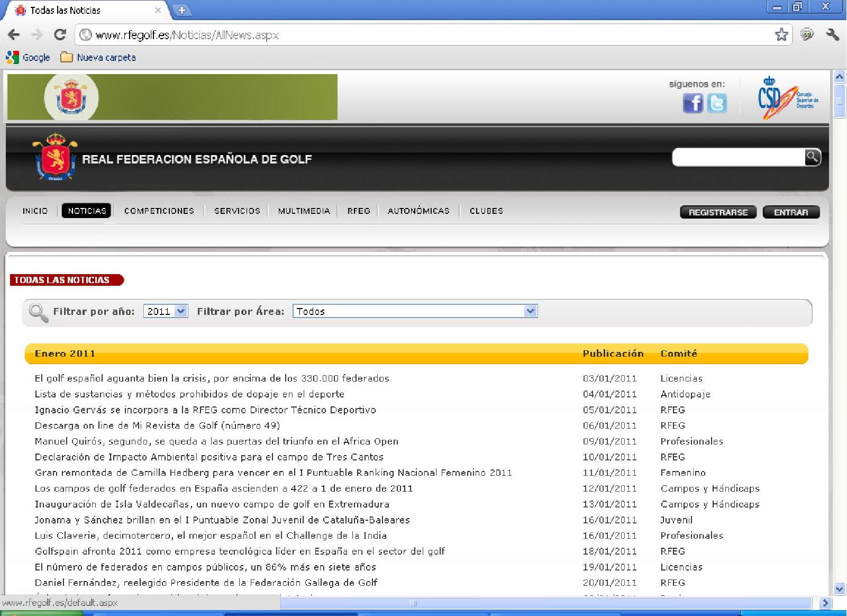
Task: Click the CSD Consejo Superior de Deportes logo
Action: tap(788, 97)
